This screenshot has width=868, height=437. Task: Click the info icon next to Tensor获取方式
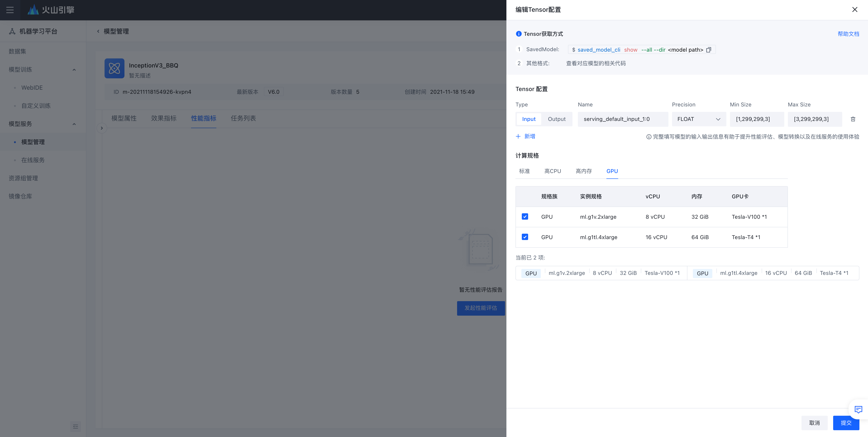[x=519, y=34]
